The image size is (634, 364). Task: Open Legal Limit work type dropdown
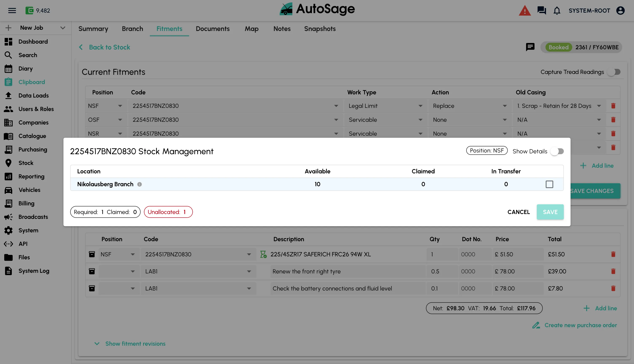point(386,106)
